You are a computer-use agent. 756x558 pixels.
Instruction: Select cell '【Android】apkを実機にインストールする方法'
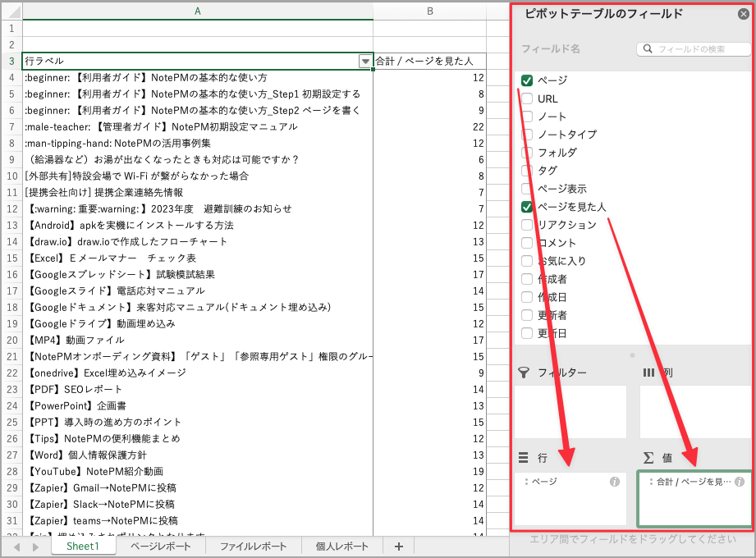[198, 226]
